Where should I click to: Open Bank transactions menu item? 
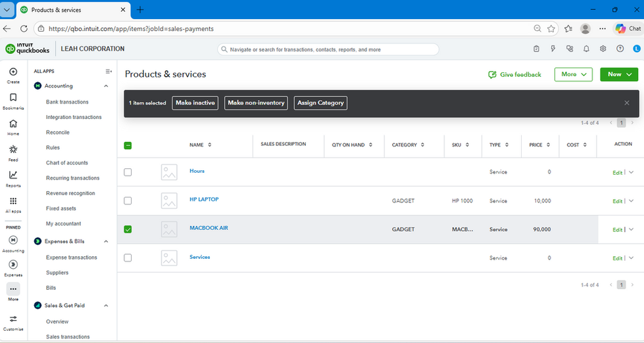click(67, 102)
